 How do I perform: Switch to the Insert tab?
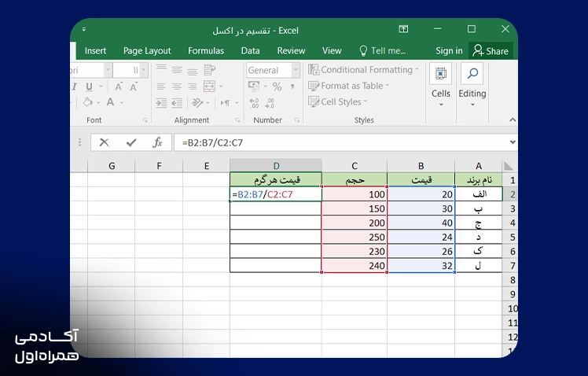coord(95,50)
